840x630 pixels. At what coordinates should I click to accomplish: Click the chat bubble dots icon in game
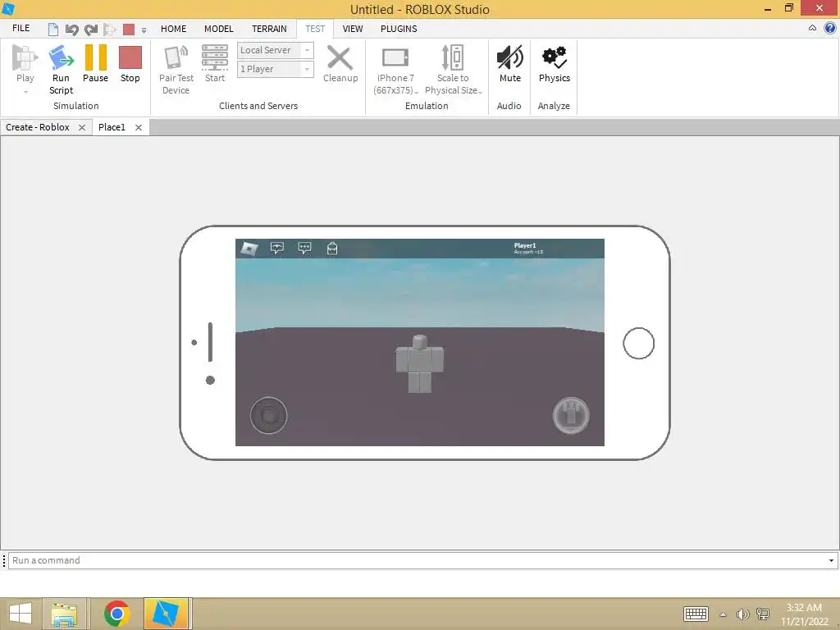304,248
